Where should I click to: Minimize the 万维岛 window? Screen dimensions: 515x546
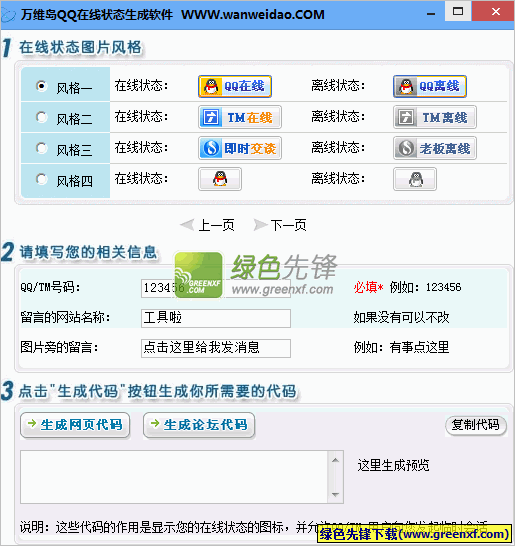coord(431,13)
